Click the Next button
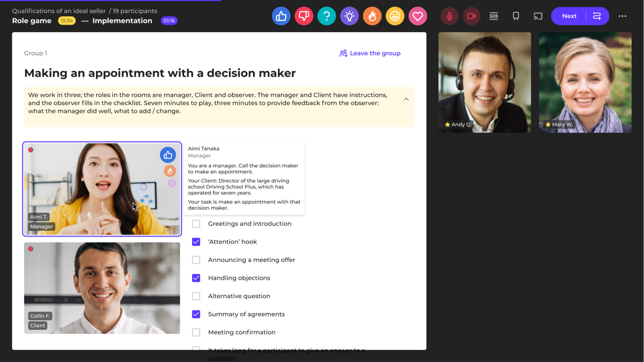644x362 pixels. [x=569, y=16]
